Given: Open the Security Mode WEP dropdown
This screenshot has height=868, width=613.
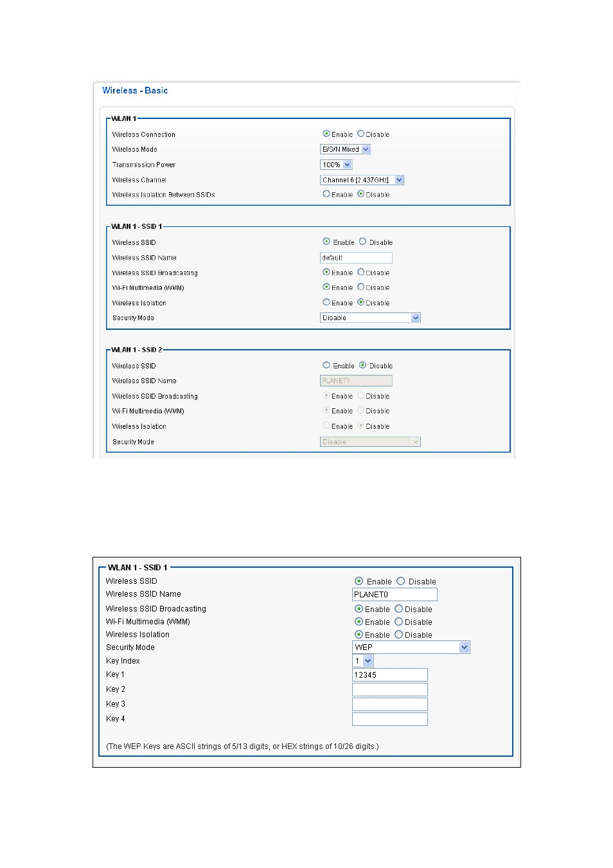Looking at the screenshot, I should click(411, 647).
